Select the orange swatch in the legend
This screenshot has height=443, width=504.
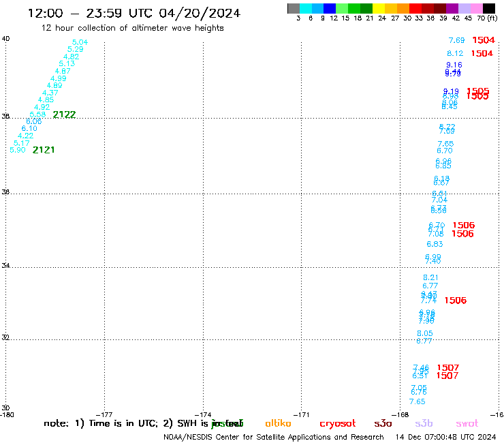[403, 8]
